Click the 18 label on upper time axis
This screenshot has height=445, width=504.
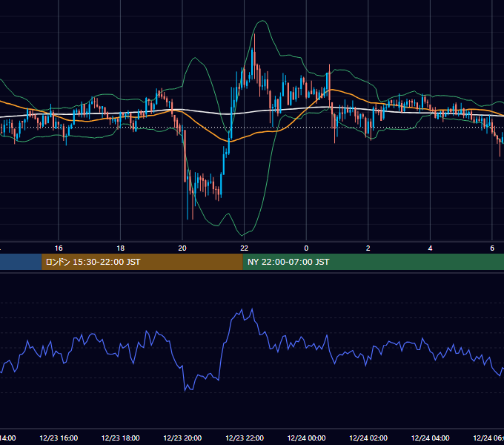click(120, 248)
